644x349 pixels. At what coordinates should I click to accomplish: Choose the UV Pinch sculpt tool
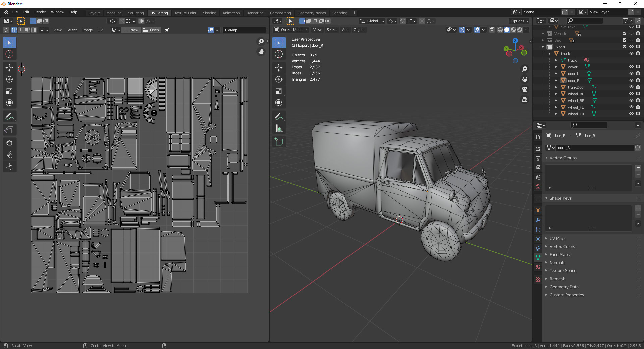9,166
